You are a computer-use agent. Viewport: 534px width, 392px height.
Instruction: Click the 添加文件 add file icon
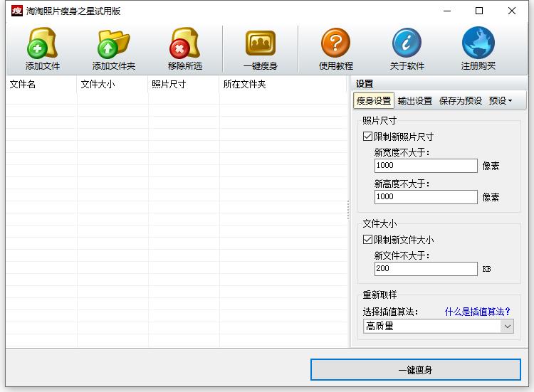[42, 43]
